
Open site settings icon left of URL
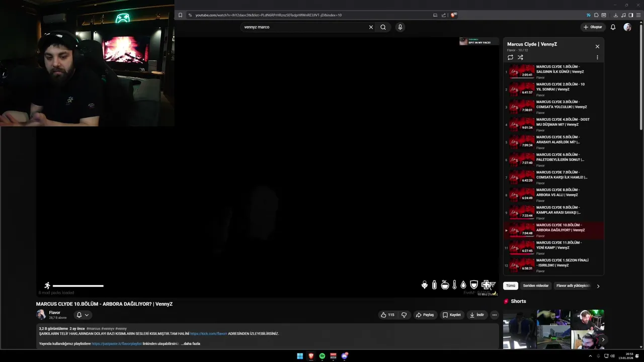(x=190, y=15)
